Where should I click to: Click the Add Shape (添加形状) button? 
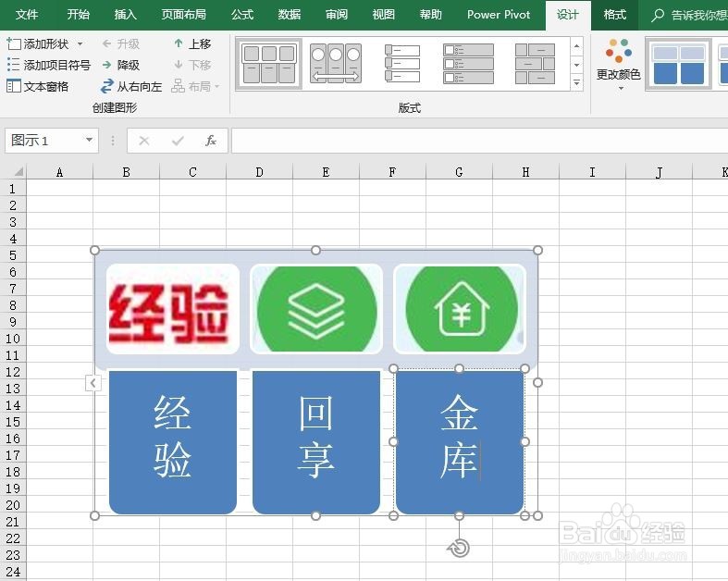pyautogui.click(x=37, y=43)
